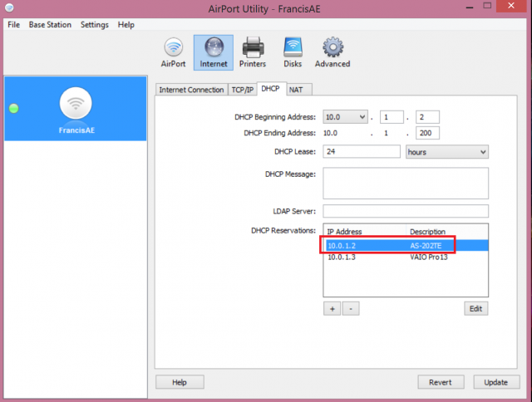Click the Update button
532x402 pixels.
pos(496,382)
